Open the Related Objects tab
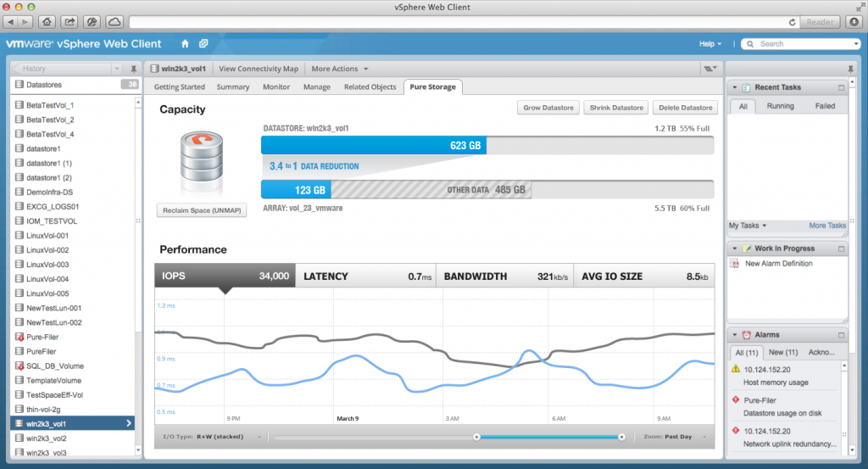The height and width of the screenshot is (469, 868). tap(370, 87)
